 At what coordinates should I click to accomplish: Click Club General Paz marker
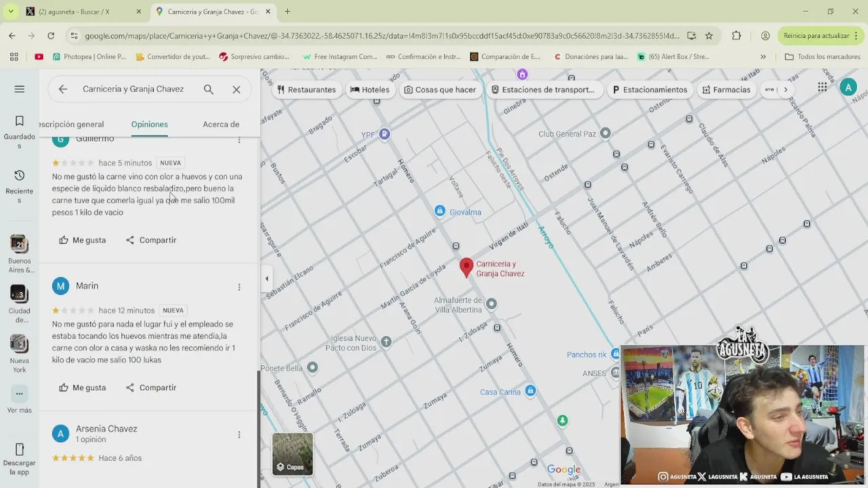coord(606,134)
